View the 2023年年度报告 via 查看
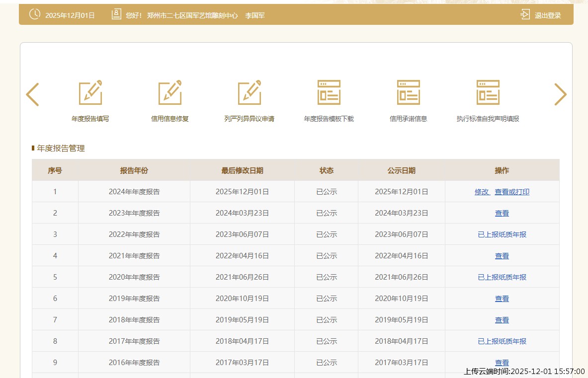This screenshot has width=588, height=378. click(502, 213)
